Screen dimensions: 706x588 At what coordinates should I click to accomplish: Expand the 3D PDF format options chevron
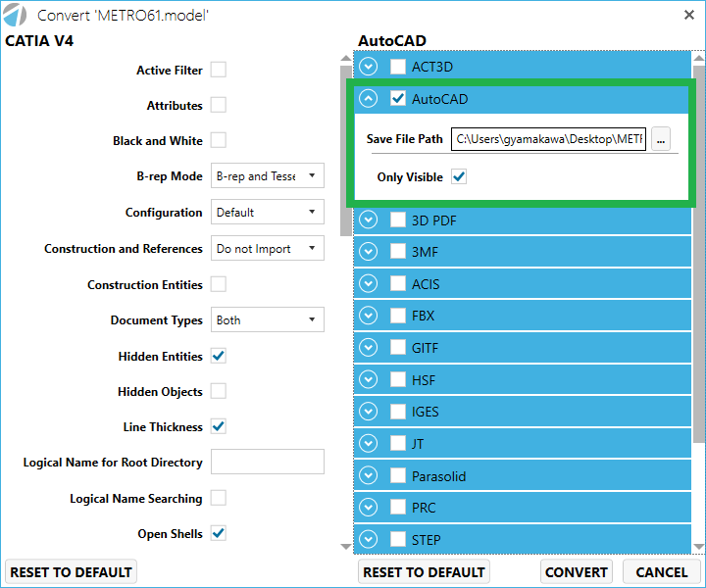[x=369, y=220]
